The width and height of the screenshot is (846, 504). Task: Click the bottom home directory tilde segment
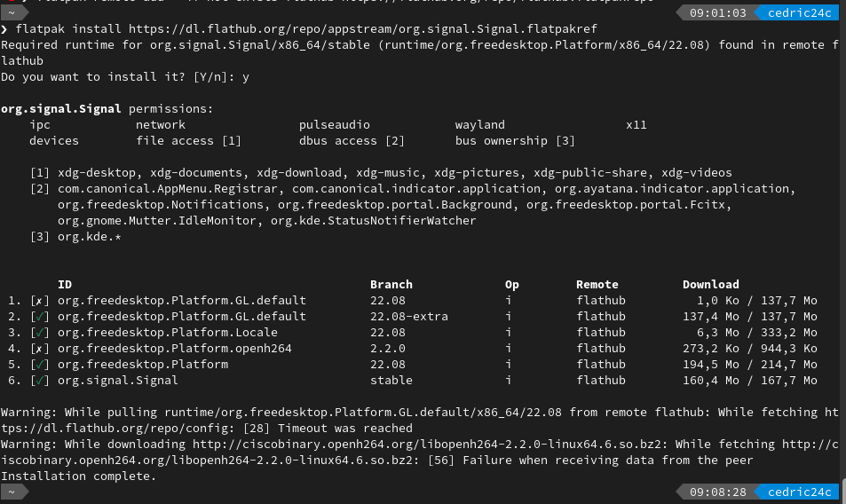[12, 492]
